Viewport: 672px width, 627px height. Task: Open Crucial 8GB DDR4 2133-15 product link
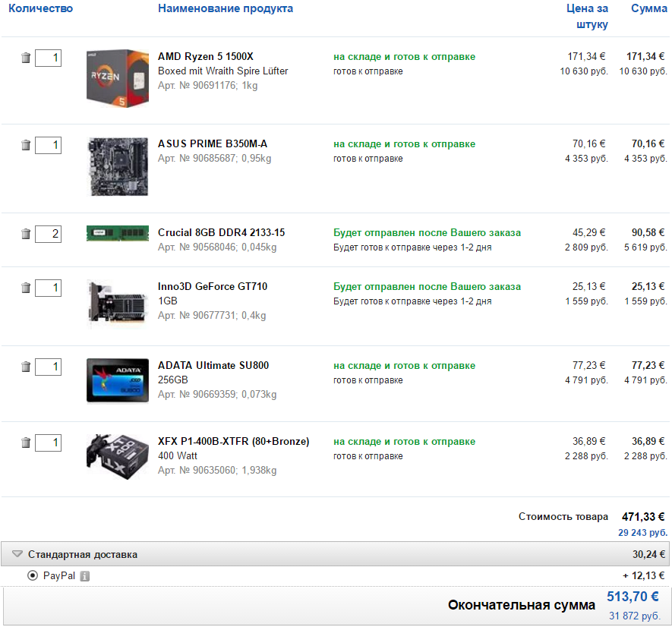pyautogui.click(x=221, y=233)
